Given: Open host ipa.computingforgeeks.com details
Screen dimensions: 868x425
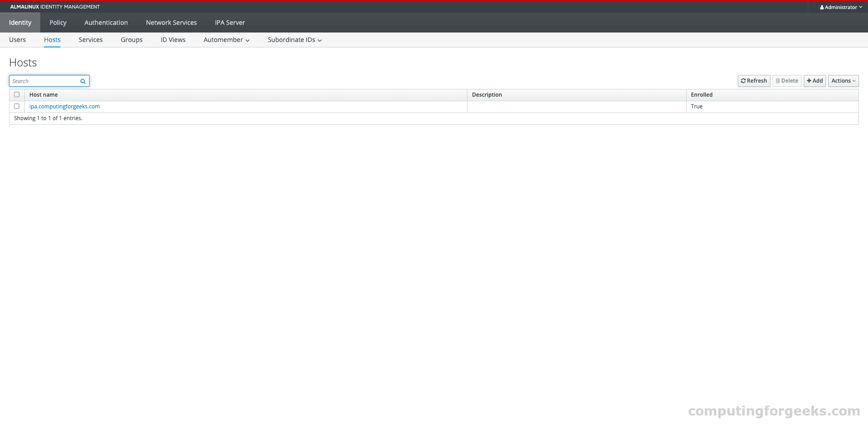Looking at the screenshot, I should [x=64, y=106].
